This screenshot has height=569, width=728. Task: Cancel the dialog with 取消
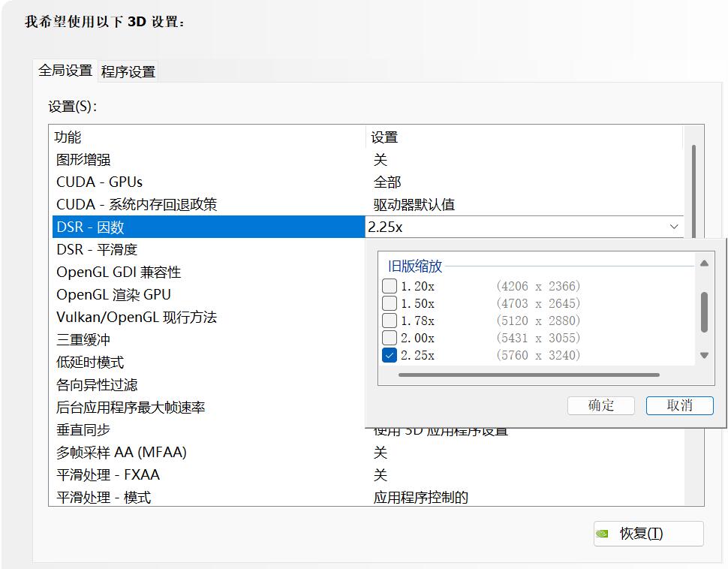coord(678,405)
